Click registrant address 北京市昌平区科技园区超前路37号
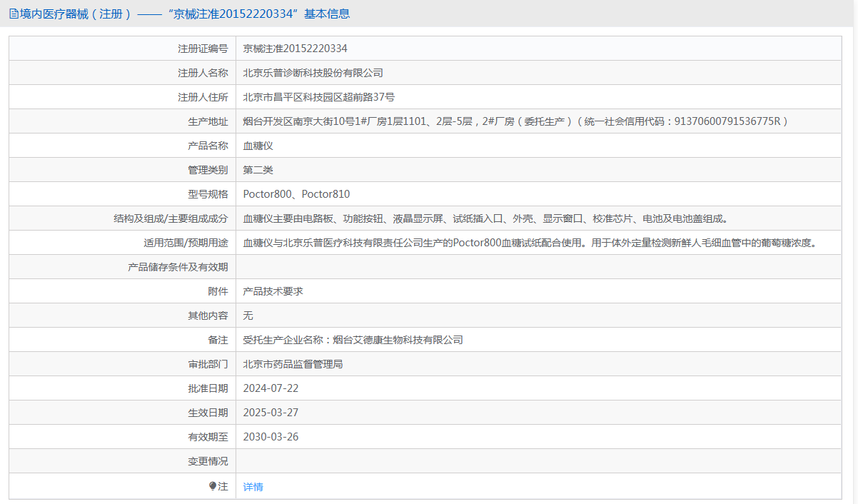The width and height of the screenshot is (858, 504). [x=318, y=97]
